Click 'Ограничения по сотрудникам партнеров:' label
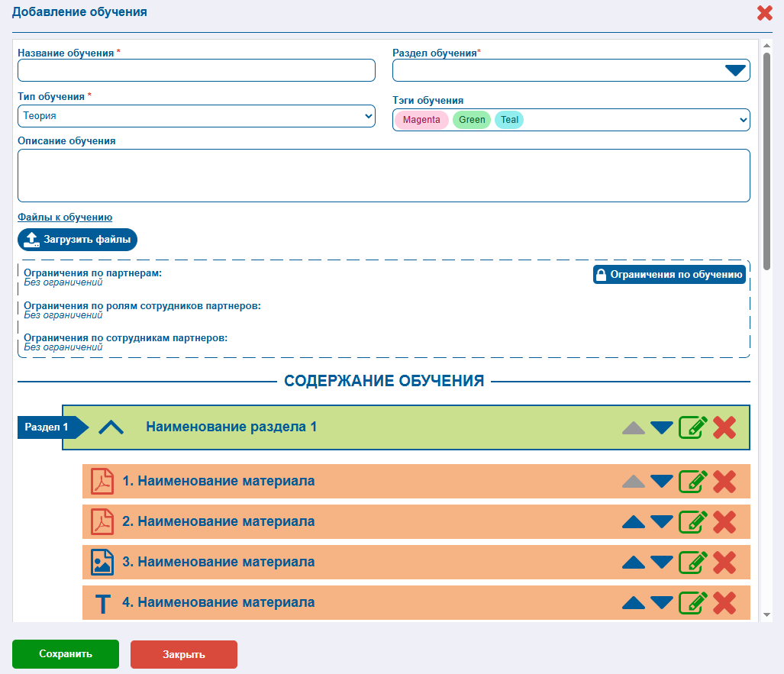Image resolution: width=784 pixels, height=674 pixels. click(125, 338)
